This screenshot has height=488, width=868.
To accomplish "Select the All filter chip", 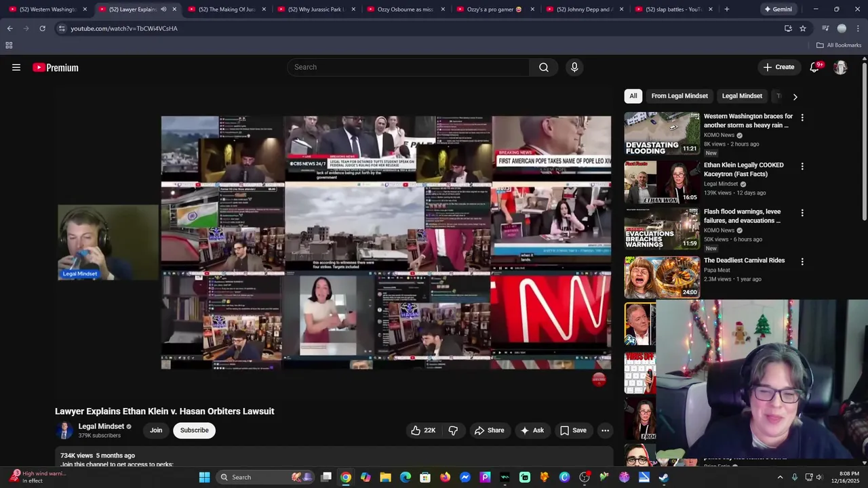I will [x=633, y=96].
